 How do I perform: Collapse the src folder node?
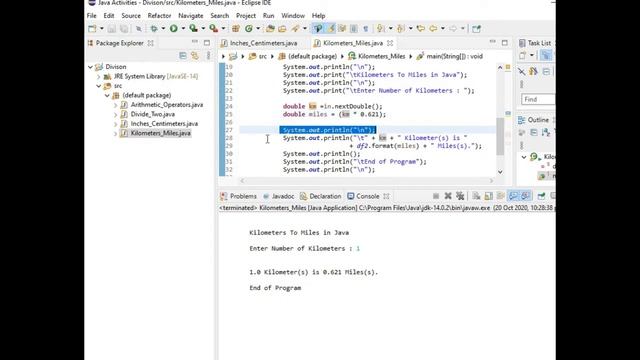pyautogui.click(x=98, y=86)
